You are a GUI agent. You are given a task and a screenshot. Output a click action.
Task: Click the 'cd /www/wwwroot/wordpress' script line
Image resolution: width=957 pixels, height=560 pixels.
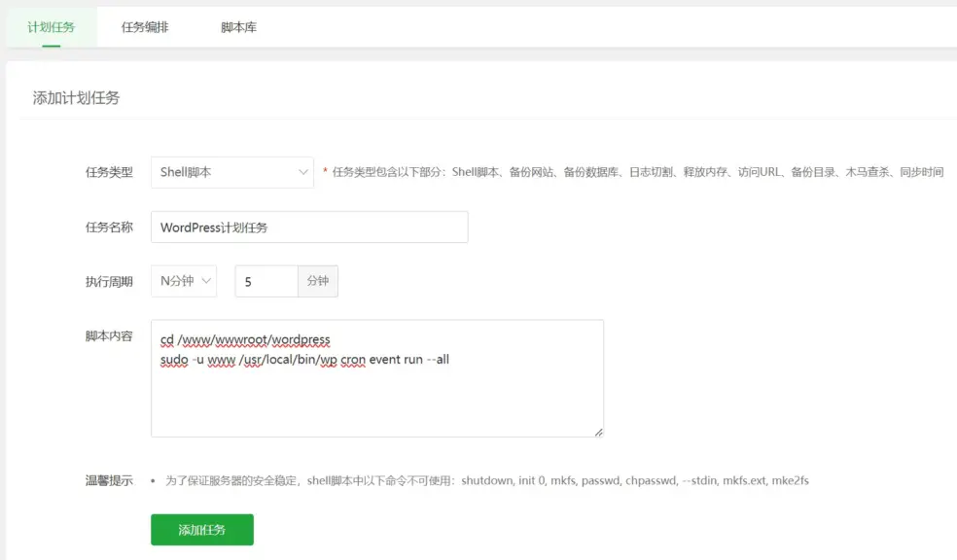pyautogui.click(x=245, y=339)
